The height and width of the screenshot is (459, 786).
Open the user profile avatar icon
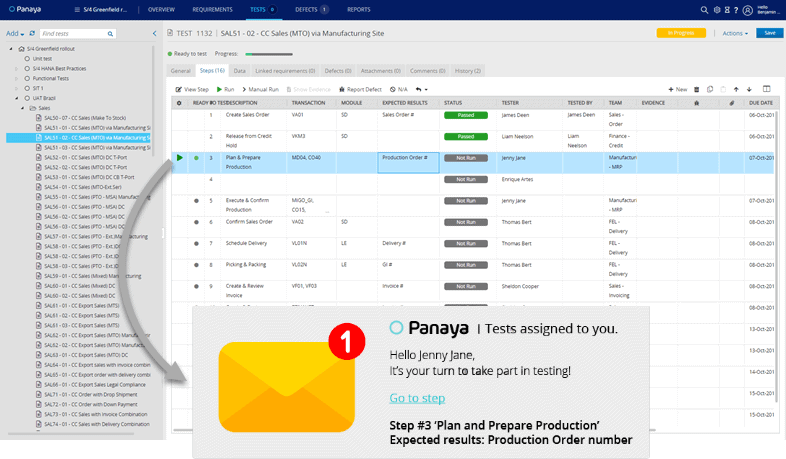coord(747,10)
